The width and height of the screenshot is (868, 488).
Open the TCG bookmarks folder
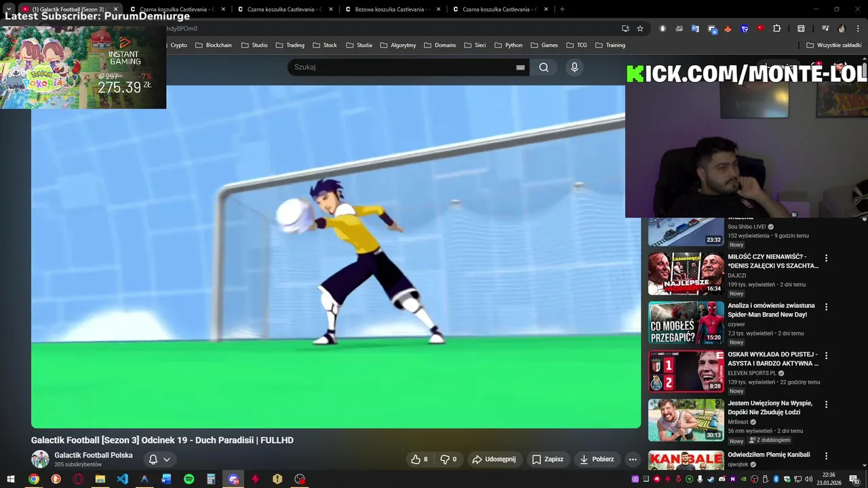(x=576, y=45)
